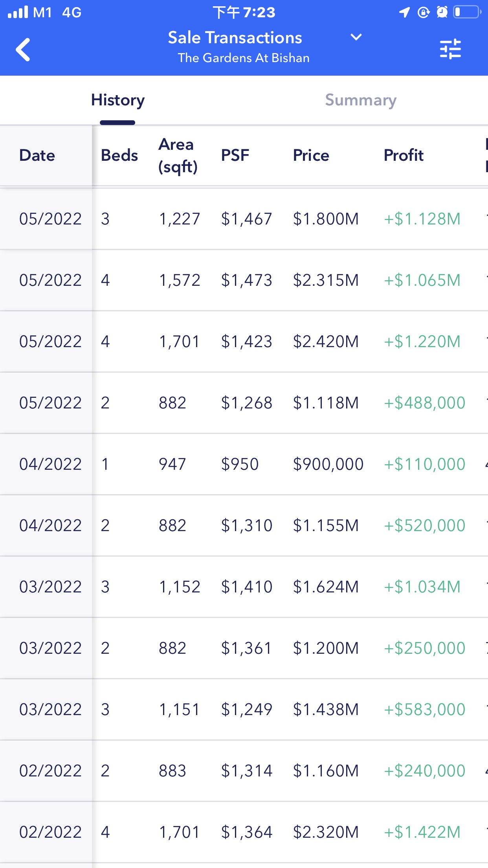Tap the alarm clock status icon
Screen dimensions: 488x868
coord(442,12)
